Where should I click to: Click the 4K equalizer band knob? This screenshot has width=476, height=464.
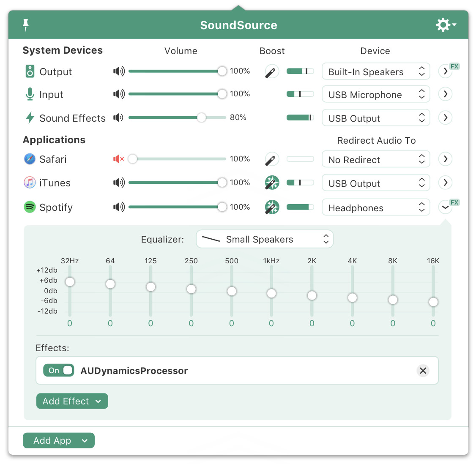352,298
